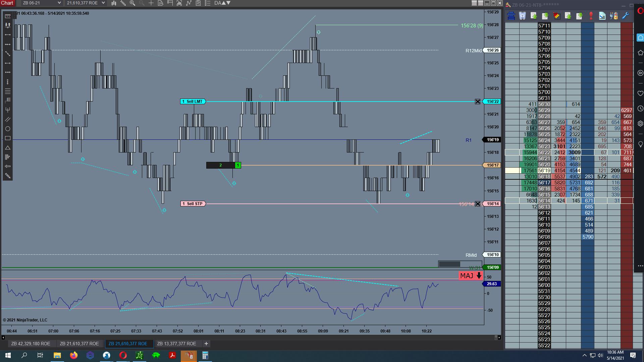Click the DA up arrow button
This screenshot has width=644, height=362.
click(224, 3)
